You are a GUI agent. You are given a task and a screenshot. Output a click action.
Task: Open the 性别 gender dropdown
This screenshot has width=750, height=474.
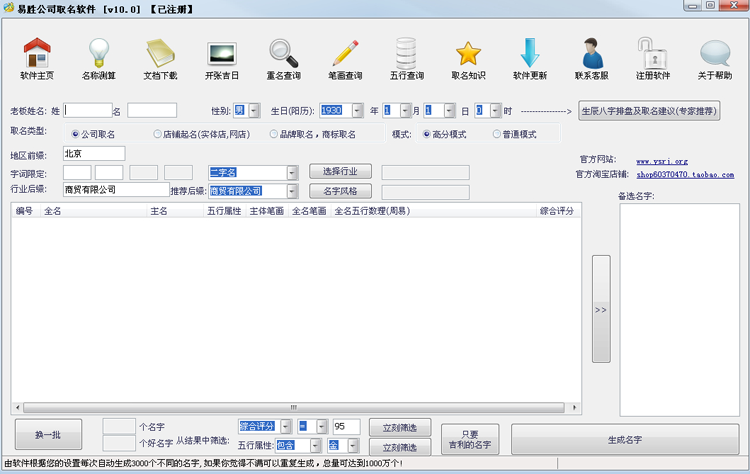click(x=254, y=111)
